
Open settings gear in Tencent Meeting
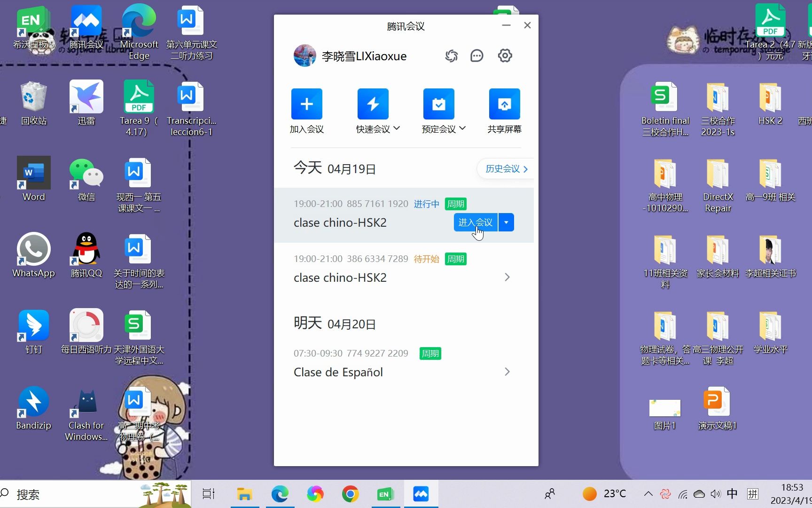pos(505,56)
